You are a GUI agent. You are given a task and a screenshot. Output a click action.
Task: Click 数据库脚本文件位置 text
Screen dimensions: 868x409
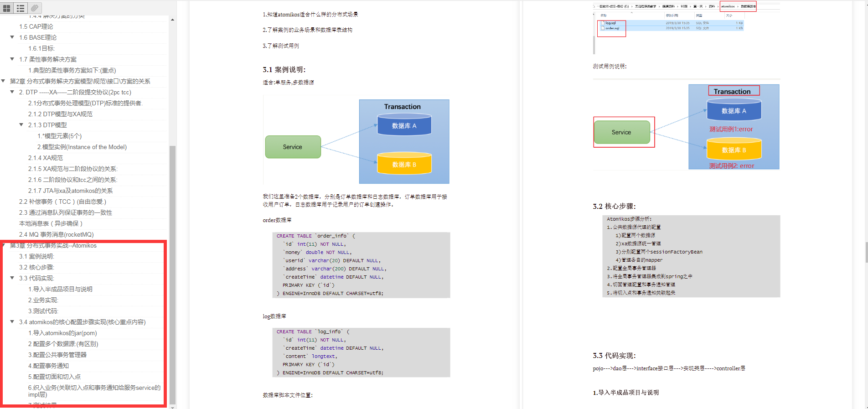coord(288,395)
